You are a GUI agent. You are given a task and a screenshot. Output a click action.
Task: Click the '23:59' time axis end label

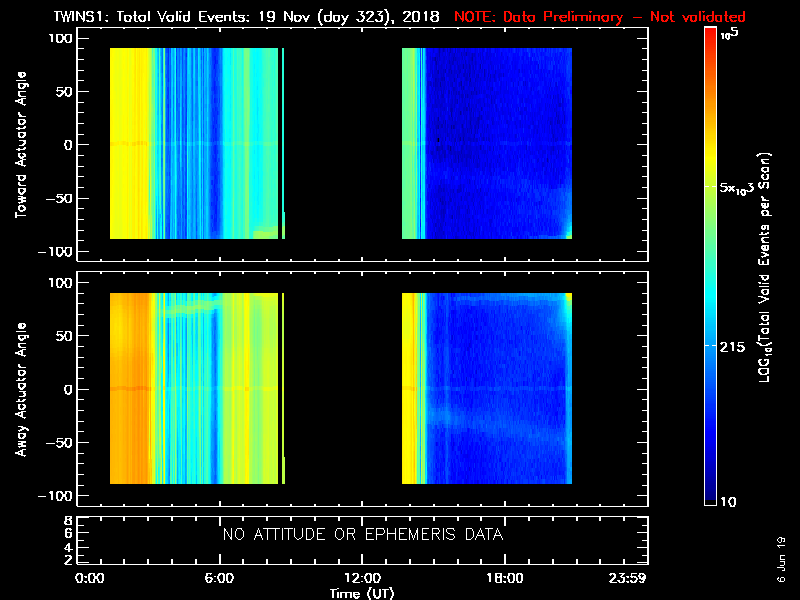632,578
